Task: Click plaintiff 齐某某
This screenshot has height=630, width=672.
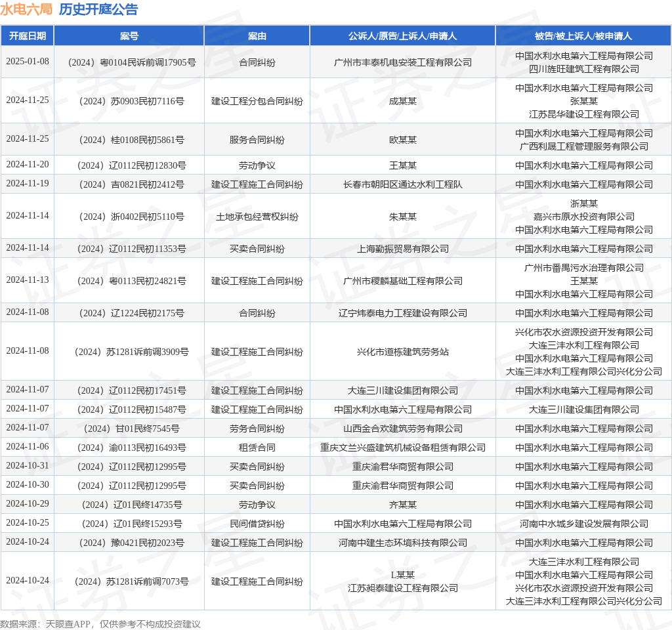Action: coord(403,505)
